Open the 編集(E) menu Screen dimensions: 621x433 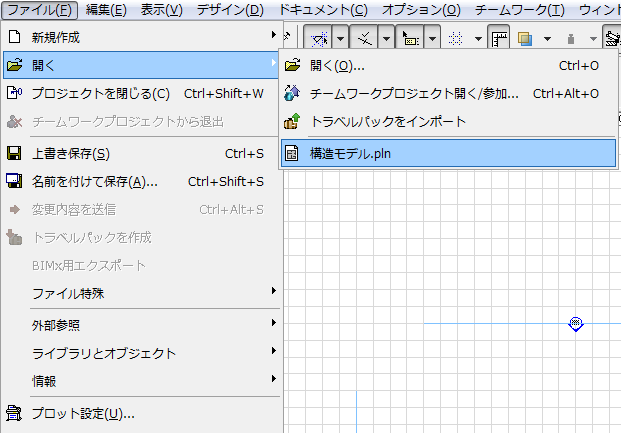tap(106, 10)
